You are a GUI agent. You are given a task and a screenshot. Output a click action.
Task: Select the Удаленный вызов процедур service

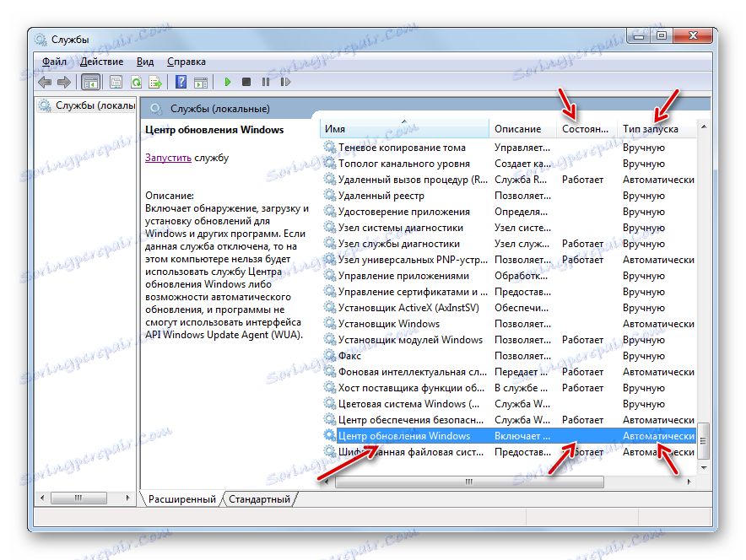(508, 180)
